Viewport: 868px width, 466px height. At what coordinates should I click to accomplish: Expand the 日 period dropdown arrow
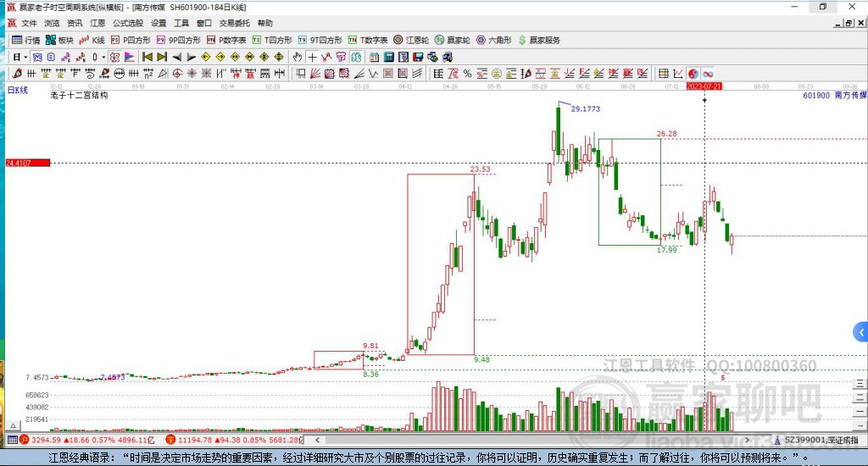(25, 57)
